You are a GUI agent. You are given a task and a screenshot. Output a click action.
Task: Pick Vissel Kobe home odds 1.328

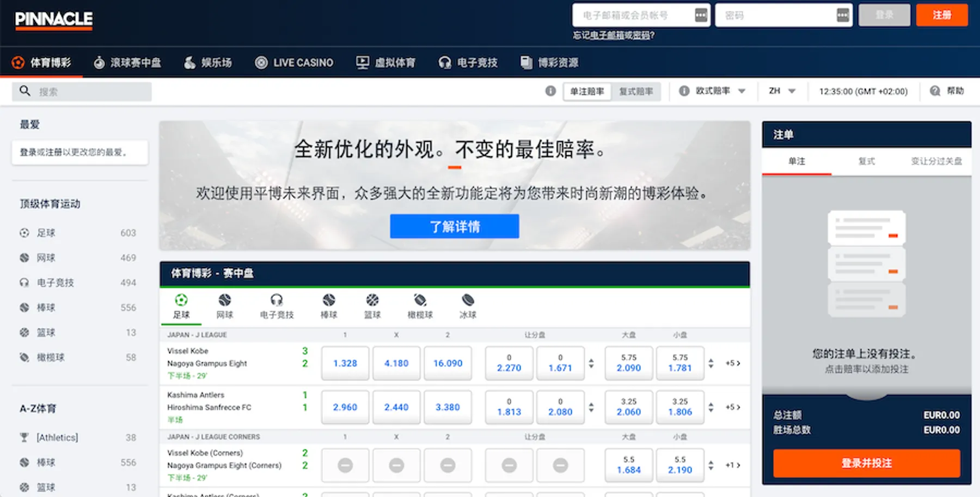[345, 363]
